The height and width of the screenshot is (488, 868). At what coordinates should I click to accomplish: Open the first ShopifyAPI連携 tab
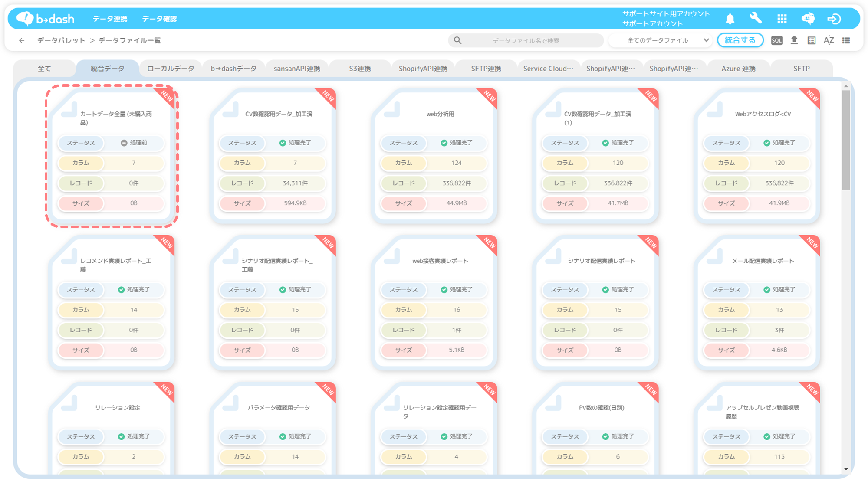[x=423, y=69]
